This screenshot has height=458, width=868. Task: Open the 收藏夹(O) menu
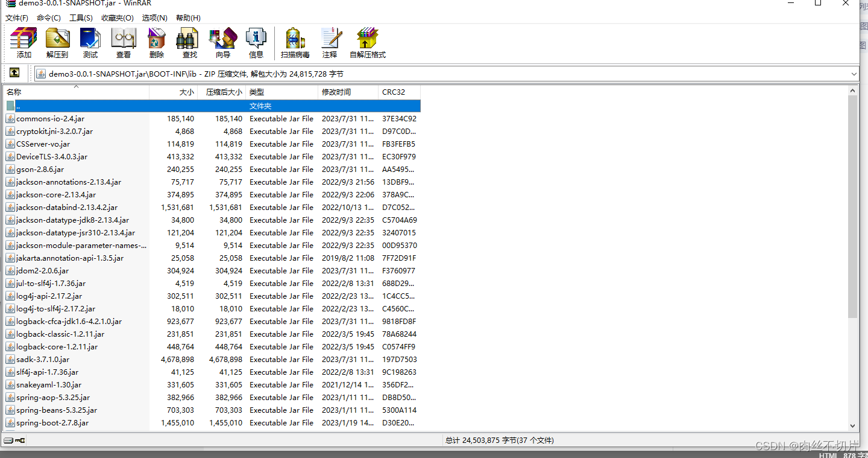pyautogui.click(x=118, y=18)
